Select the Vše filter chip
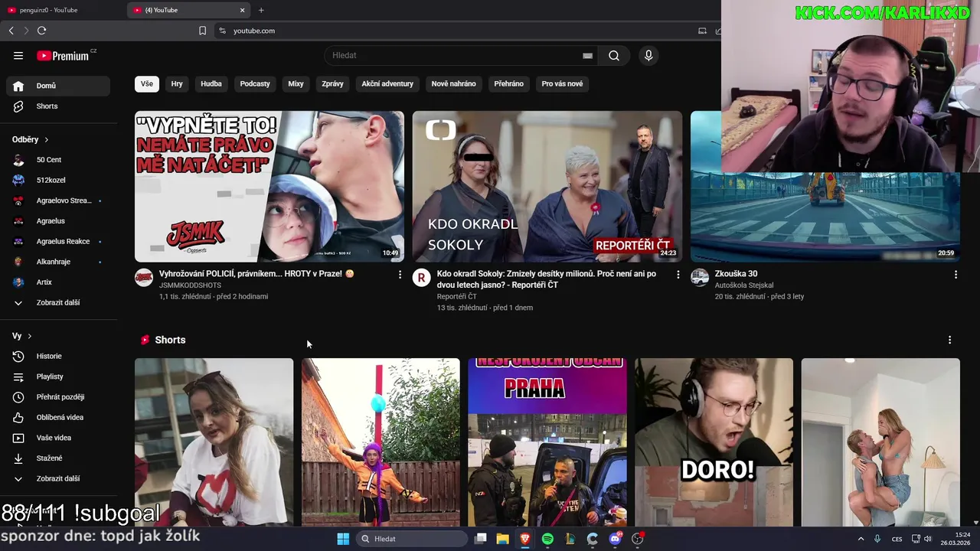 (x=147, y=84)
